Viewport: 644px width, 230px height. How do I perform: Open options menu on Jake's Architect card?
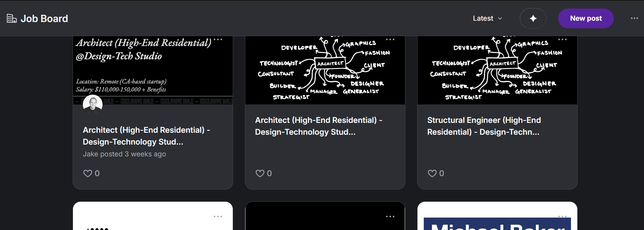[x=218, y=39]
